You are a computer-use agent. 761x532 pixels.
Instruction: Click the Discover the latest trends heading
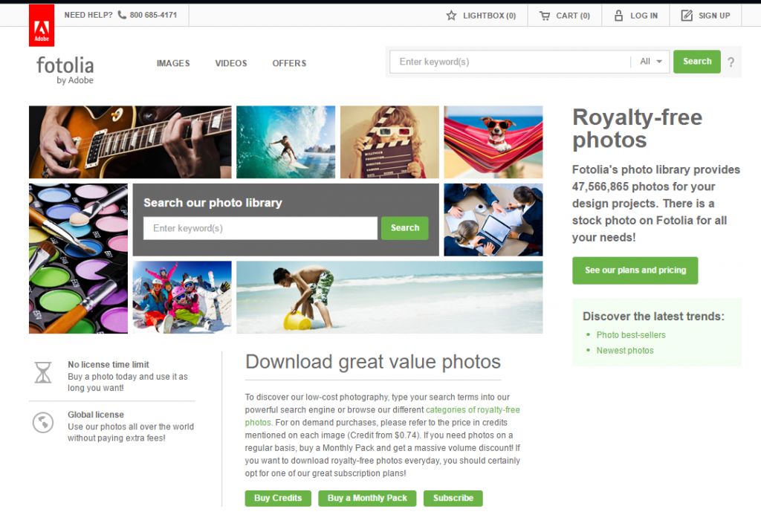pyautogui.click(x=653, y=317)
